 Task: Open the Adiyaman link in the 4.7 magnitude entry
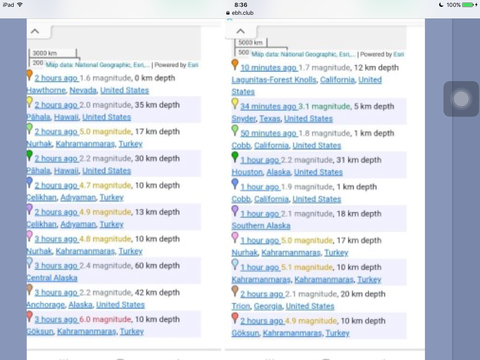pos(78,197)
